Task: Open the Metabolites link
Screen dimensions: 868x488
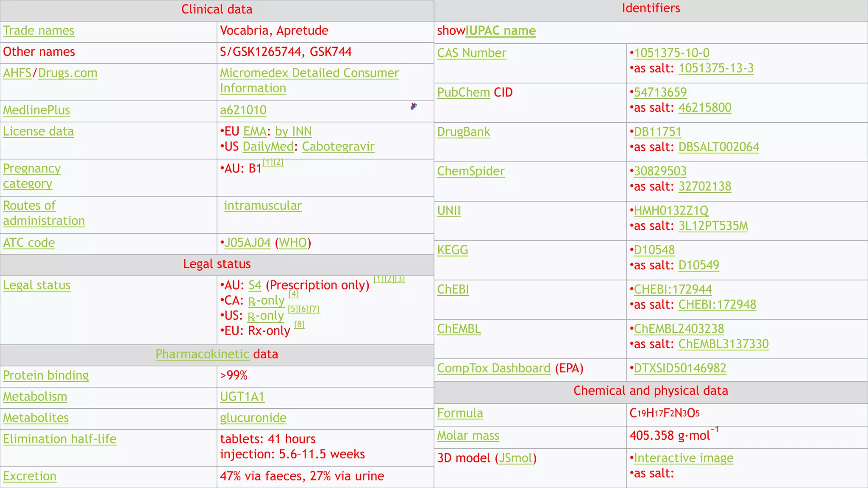Action: pos(36,418)
